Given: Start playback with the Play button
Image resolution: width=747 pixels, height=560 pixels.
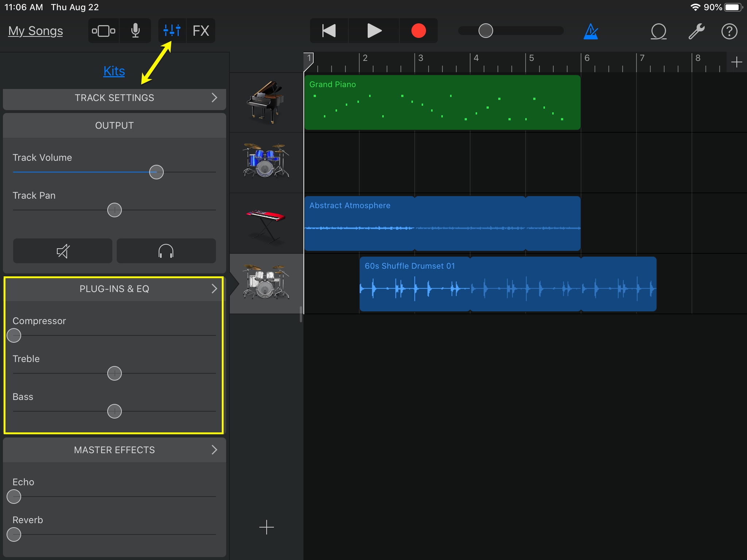Looking at the screenshot, I should pyautogui.click(x=374, y=31).
